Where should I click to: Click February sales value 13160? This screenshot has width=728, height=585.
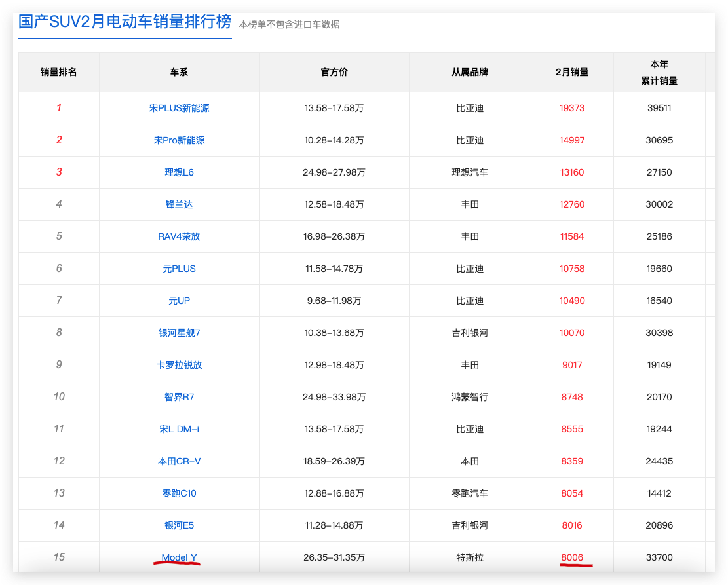click(x=571, y=172)
